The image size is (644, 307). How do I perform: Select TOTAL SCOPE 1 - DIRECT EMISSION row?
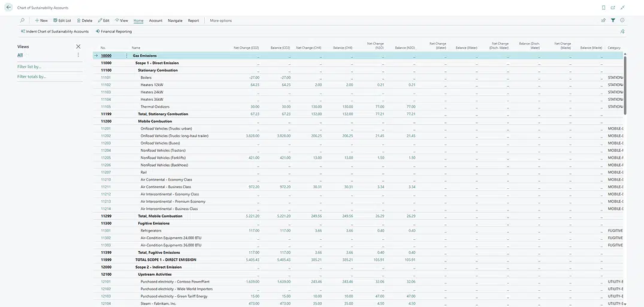click(x=166, y=260)
